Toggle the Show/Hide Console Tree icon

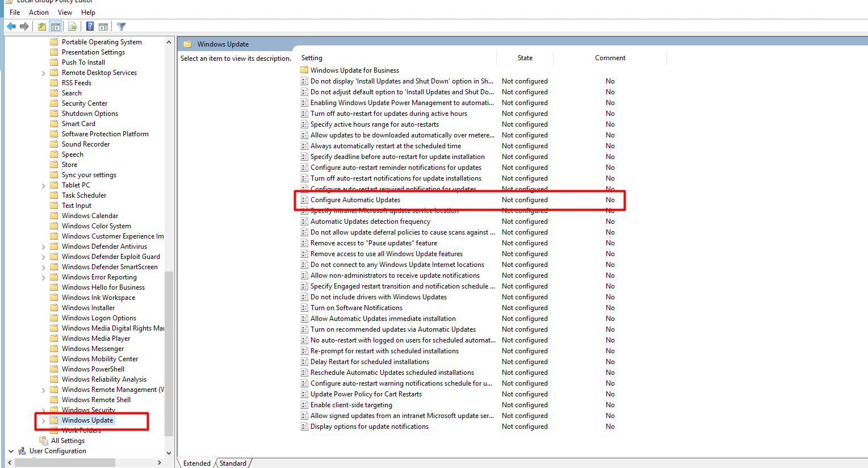pos(56,26)
